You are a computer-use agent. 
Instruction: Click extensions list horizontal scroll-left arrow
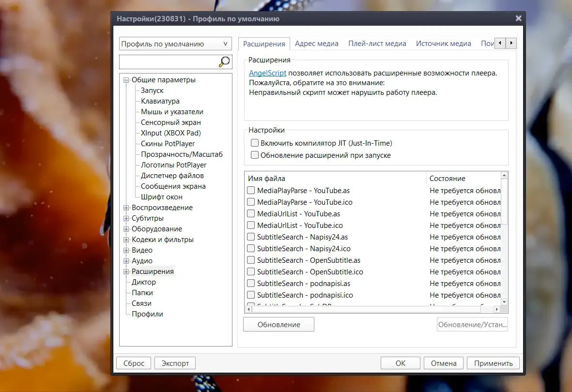[248, 309]
